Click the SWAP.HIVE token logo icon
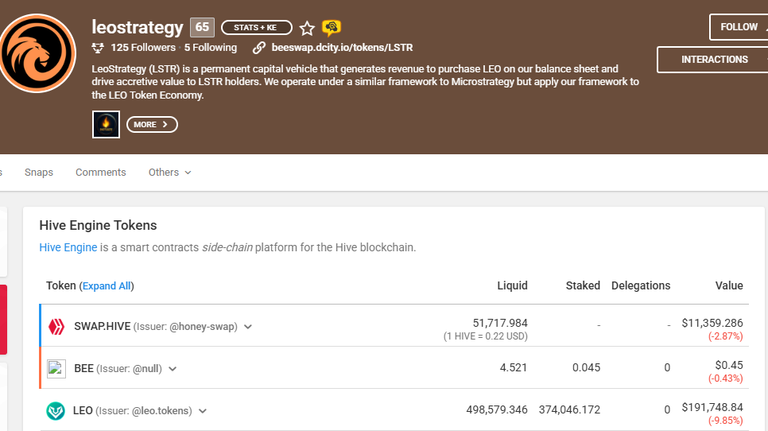Image resolution: width=768 pixels, height=431 pixels. 56,327
